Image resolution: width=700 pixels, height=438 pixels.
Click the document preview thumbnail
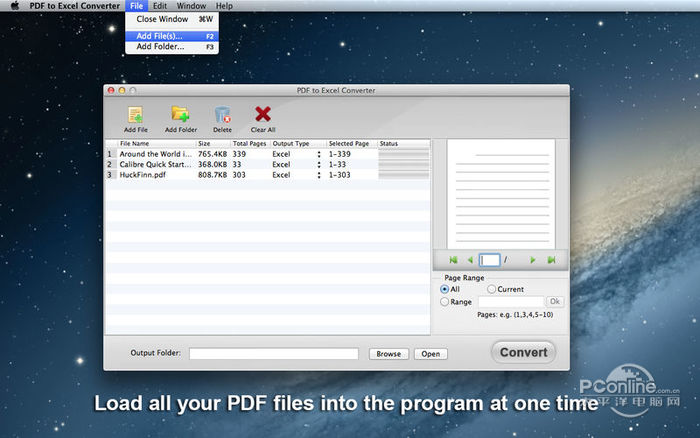pos(501,194)
